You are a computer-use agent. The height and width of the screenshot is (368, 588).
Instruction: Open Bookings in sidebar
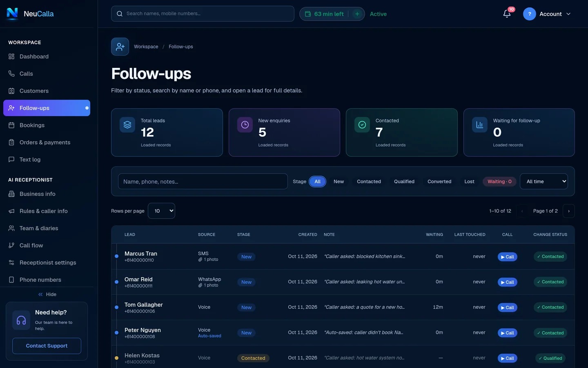(x=47, y=125)
